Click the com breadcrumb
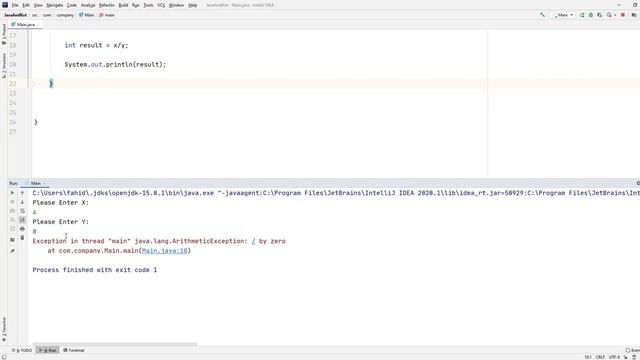 pos(47,15)
